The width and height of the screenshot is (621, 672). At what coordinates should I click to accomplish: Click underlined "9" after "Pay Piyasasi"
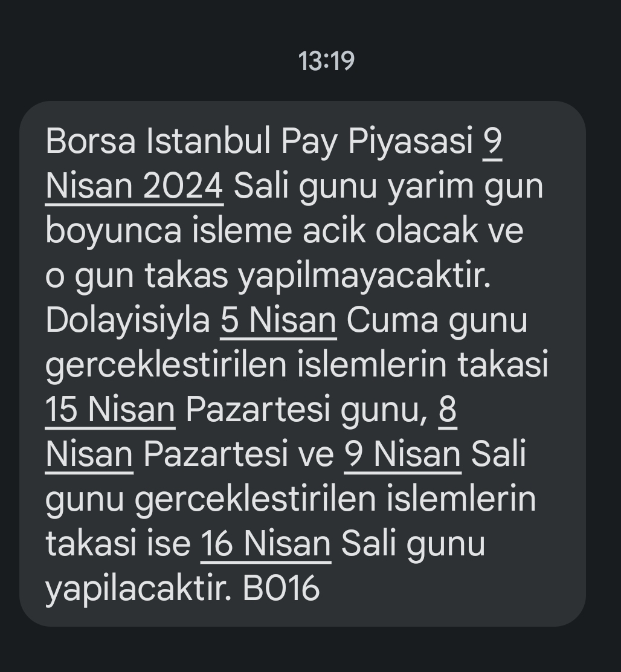click(492, 141)
